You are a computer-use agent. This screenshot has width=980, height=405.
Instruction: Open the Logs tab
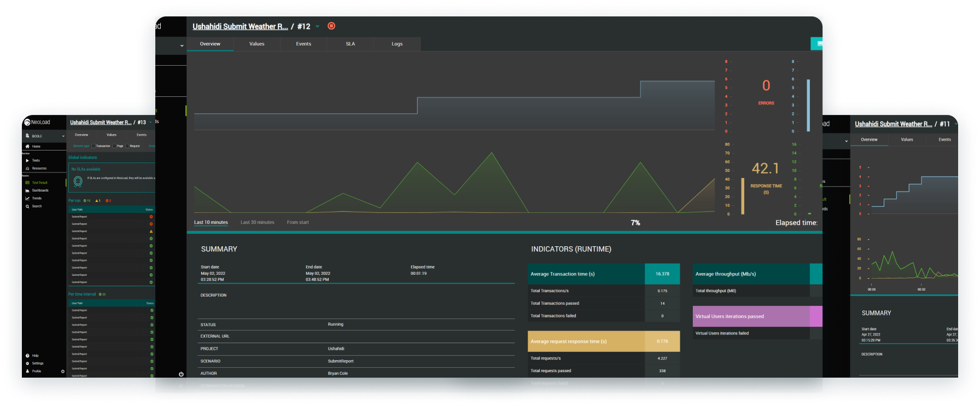397,44
